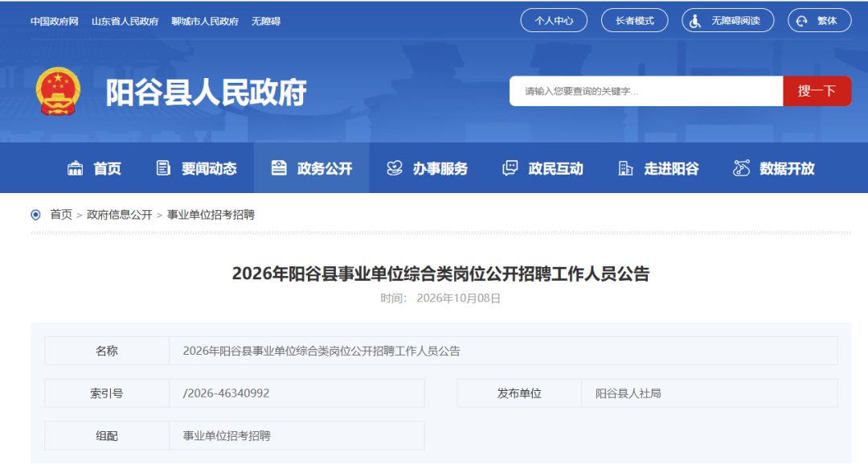The height and width of the screenshot is (469, 868).
Task: Click the 组配 label cell
Action: 107,435
